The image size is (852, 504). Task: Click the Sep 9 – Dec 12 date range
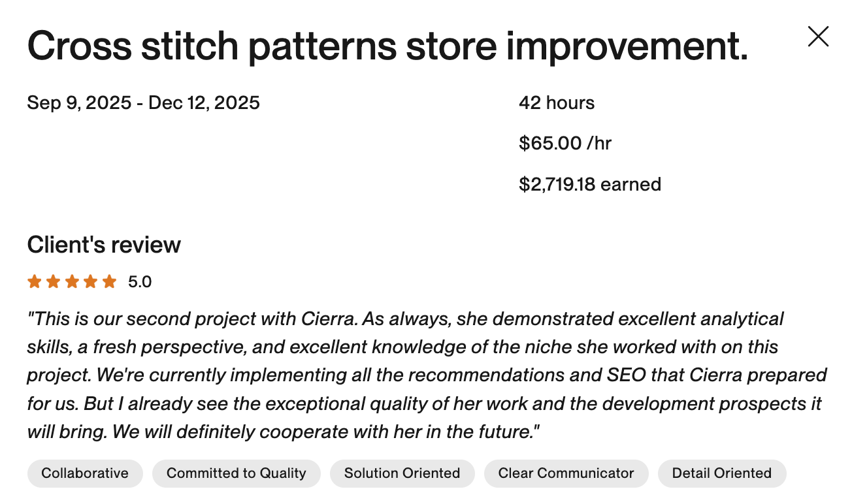(x=144, y=103)
